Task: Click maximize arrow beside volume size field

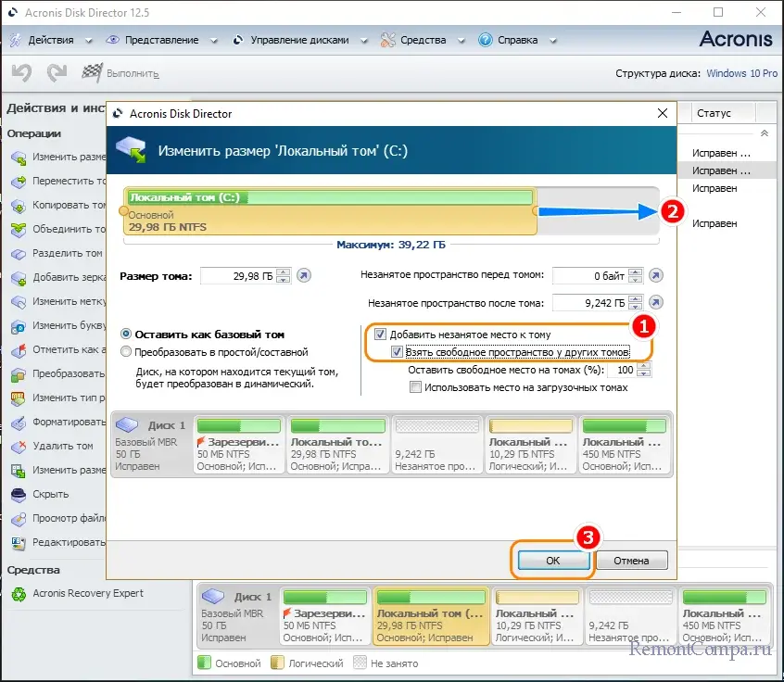Action: (304, 275)
